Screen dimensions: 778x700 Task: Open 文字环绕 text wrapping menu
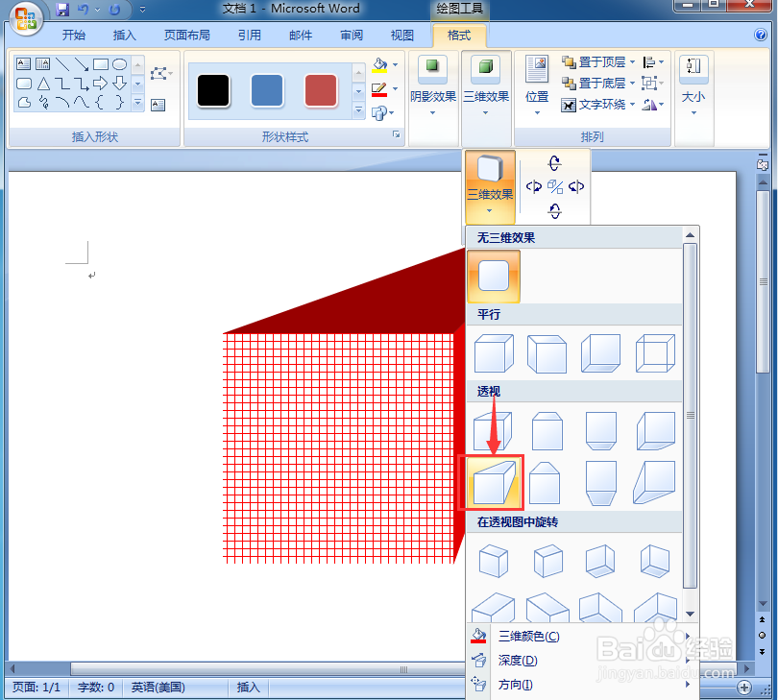click(x=597, y=104)
